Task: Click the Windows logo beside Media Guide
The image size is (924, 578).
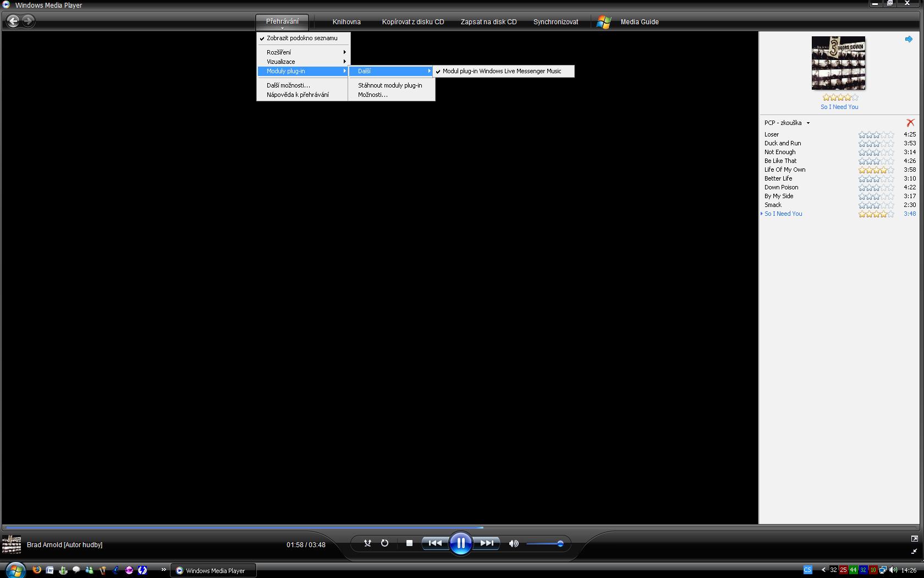Action: [603, 22]
